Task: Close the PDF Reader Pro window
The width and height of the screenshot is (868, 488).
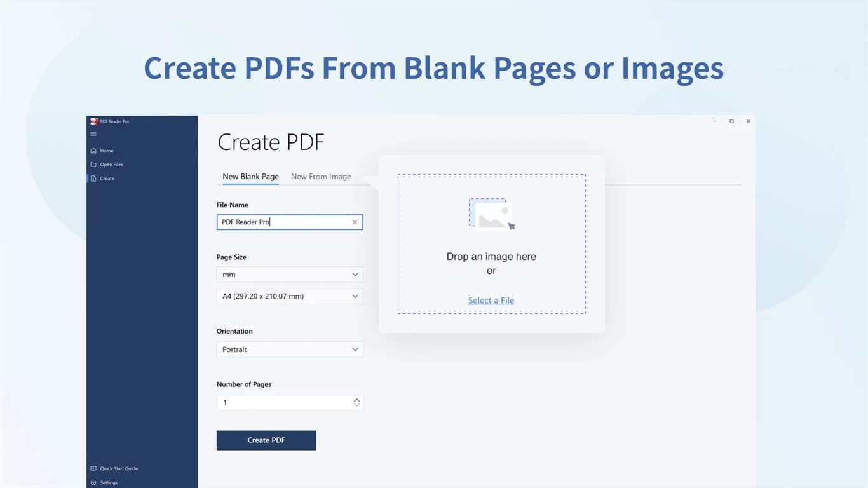Action: (749, 121)
